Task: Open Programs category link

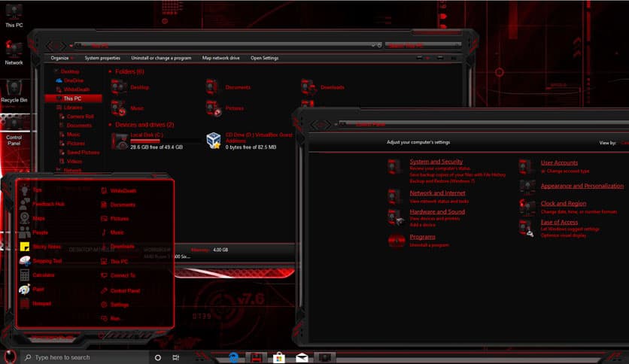Action: pyautogui.click(x=422, y=237)
